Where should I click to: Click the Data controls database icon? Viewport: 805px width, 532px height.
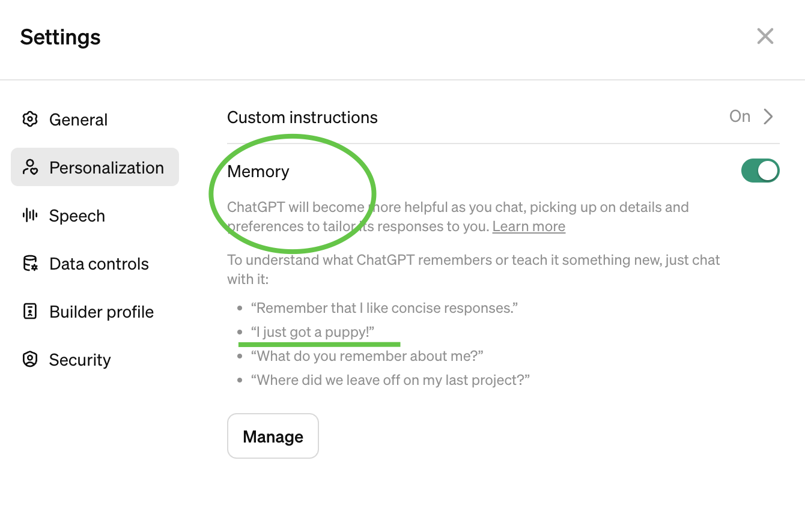[30, 264]
